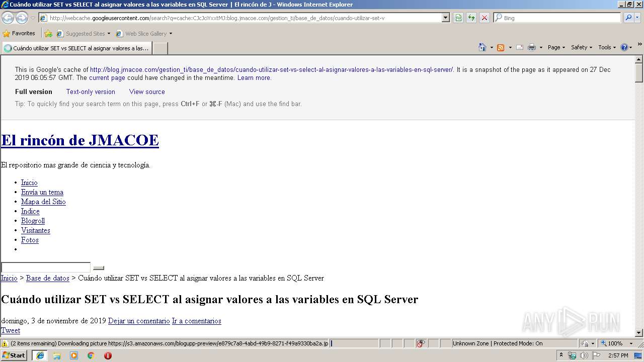Open the search provider dropdown arrow

(637, 18)
